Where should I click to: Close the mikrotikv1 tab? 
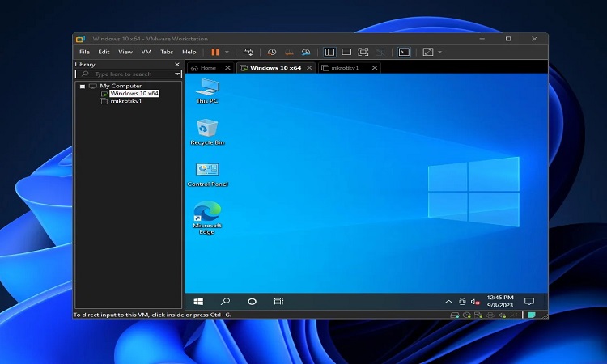(x=375, y=68)
